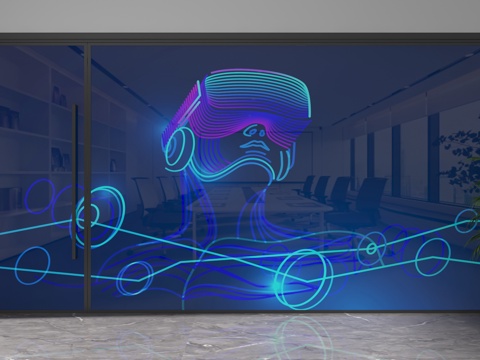Screen dimensions: 480x360
Task: Click the neon nose outline under the headset
Action: pos(255,131)
